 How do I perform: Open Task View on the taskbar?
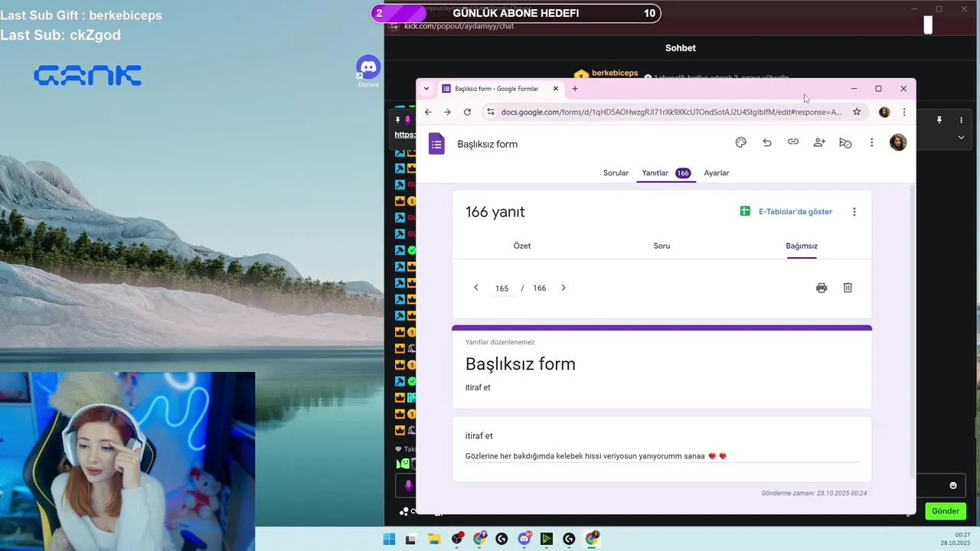[x=410, y=539]
